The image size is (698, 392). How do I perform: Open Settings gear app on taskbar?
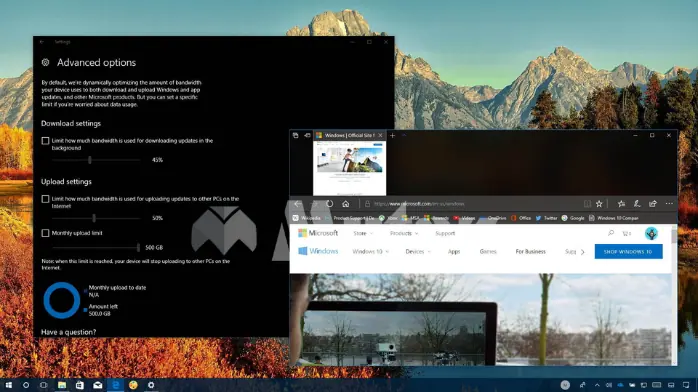(x=151, y=385)
